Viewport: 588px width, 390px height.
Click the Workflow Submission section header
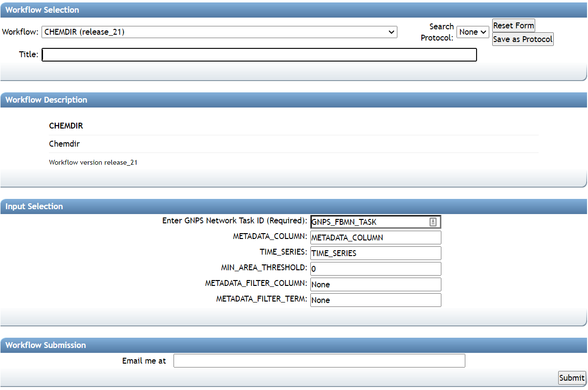(293, 345)
